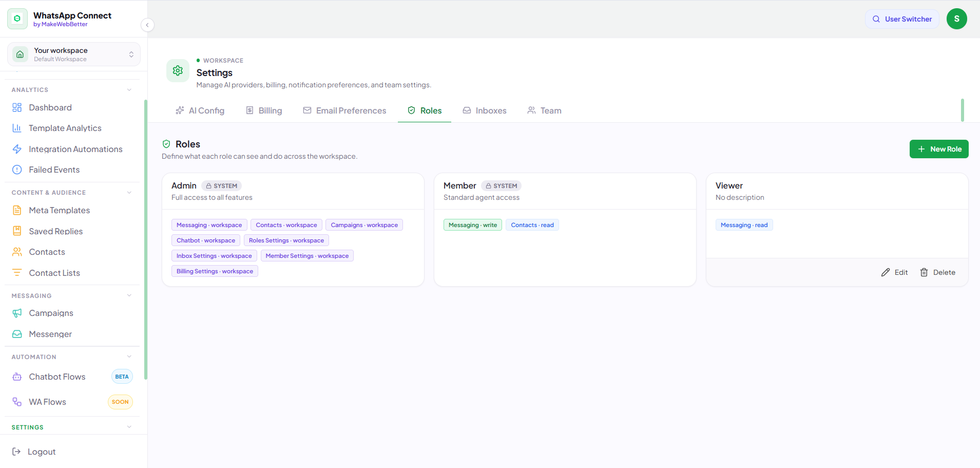This screenshot has height=468, width=980.
Task: Open Template Analytics
Action: [x=65, y=128]
